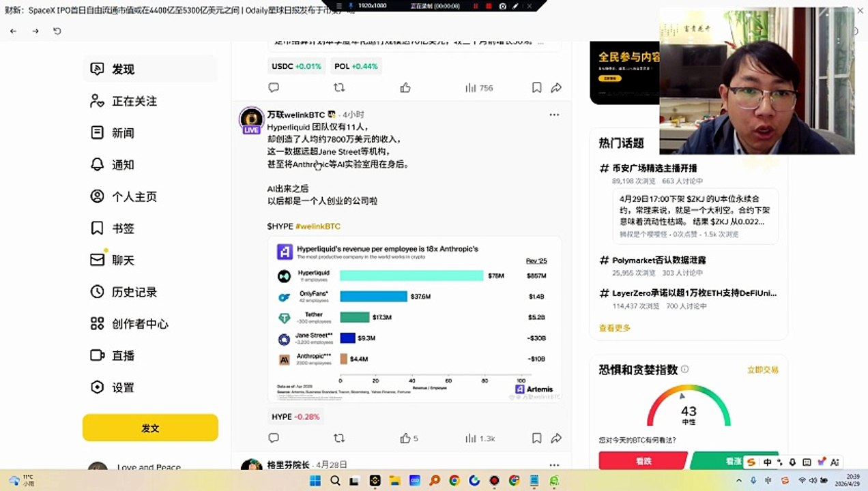Open the Windows Start menu

315,481
